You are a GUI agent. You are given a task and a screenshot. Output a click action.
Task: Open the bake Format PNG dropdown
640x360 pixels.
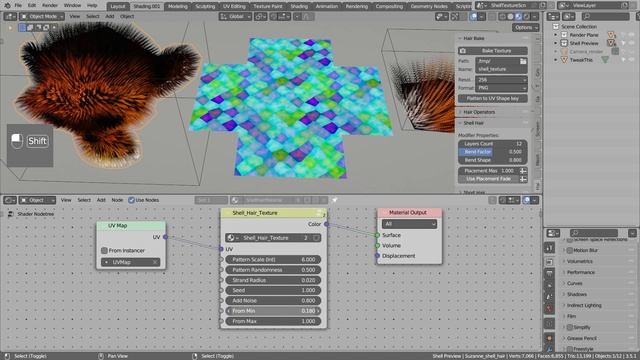point(501,88)
